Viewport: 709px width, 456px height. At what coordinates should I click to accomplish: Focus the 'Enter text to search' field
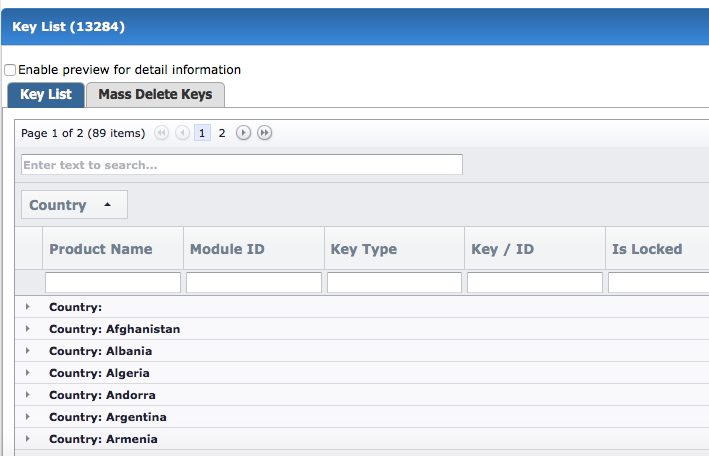pos(242,164)
